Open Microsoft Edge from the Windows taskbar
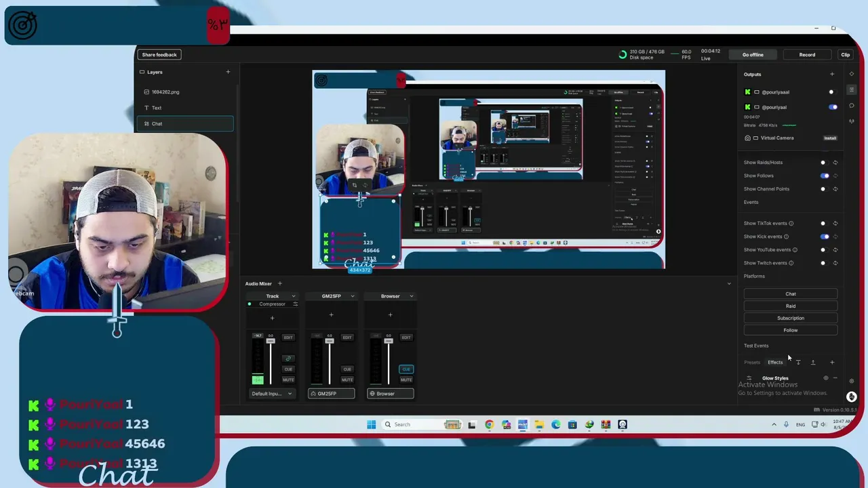 556,425
